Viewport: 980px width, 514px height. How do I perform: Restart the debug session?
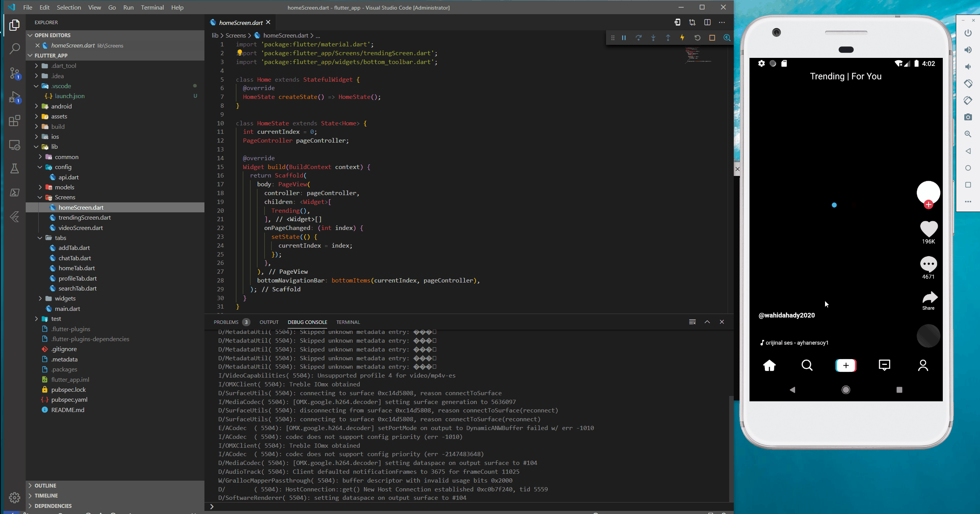[x=697, y=38]
